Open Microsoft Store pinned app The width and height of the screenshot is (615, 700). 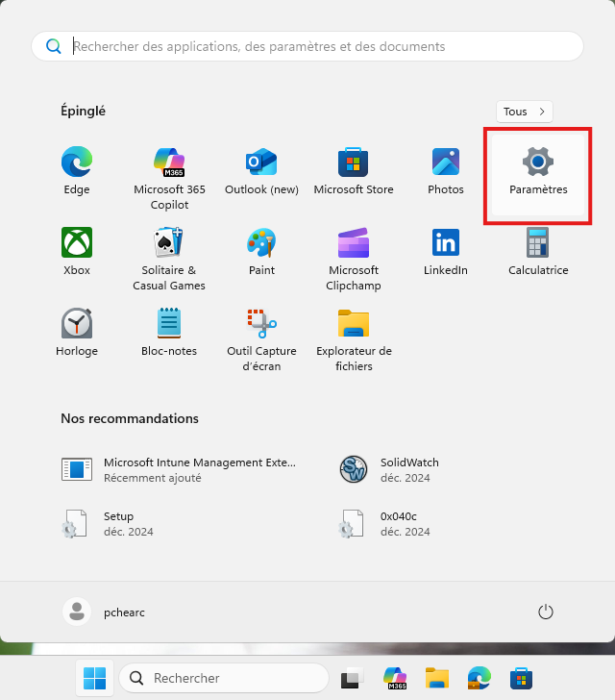click(354, 171)
